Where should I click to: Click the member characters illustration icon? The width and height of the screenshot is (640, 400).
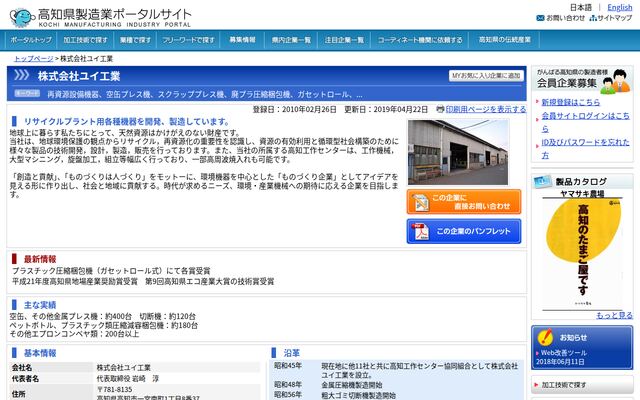click(x=615, y=81)
